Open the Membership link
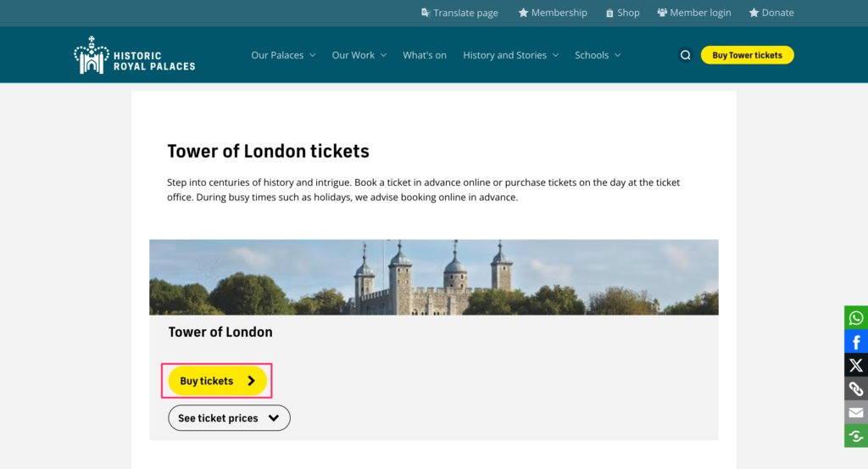The width and height of the screenshot is (868, 469). 553,13
